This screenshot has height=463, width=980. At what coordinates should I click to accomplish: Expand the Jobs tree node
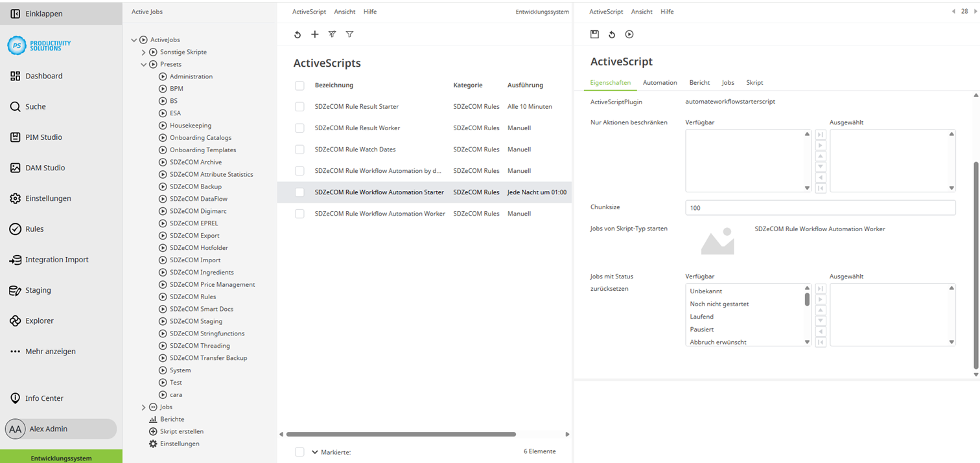(144, 407)
